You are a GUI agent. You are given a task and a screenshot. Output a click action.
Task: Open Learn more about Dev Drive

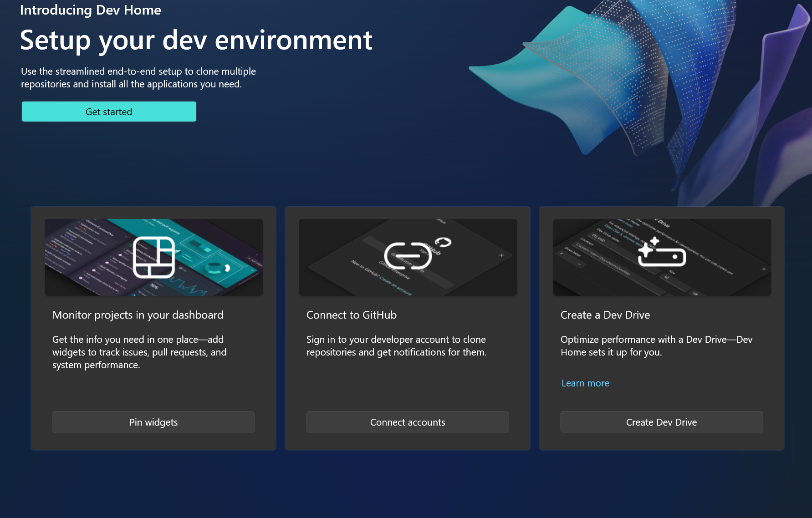[x=585, y=383]
